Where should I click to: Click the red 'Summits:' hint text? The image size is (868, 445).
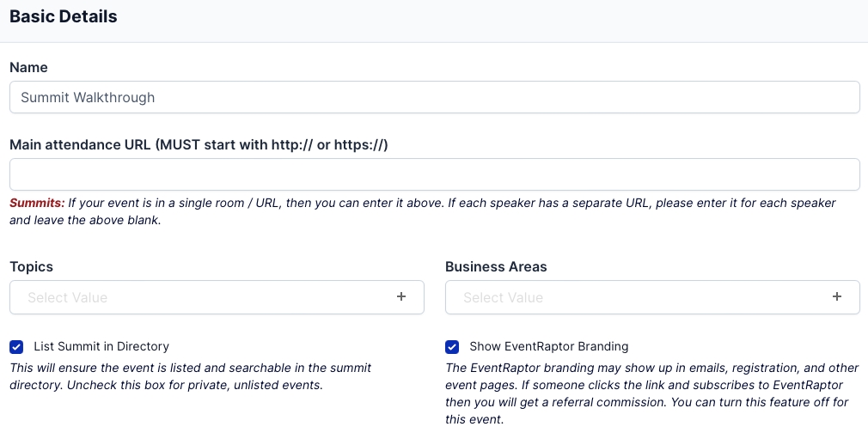(37, 204)
